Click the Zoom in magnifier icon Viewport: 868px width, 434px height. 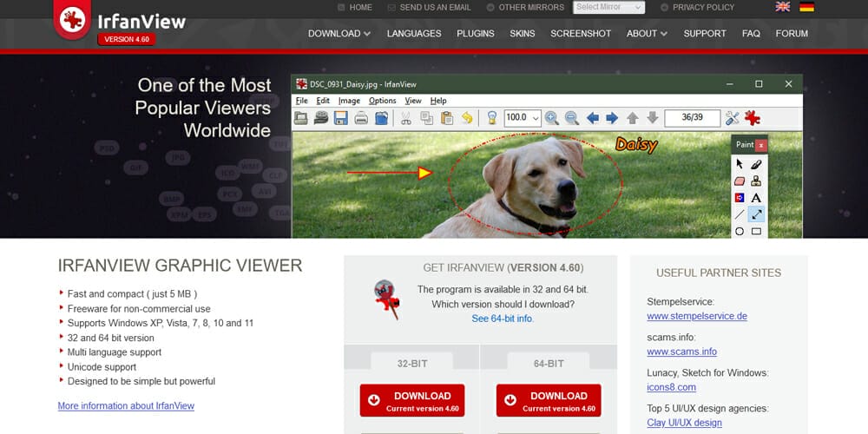551,118
